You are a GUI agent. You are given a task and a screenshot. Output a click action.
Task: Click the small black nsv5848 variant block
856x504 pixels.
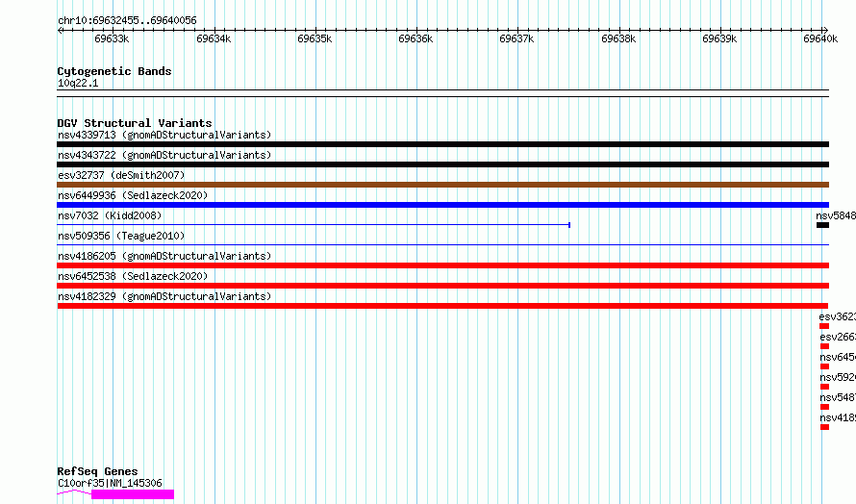[822, 225]
